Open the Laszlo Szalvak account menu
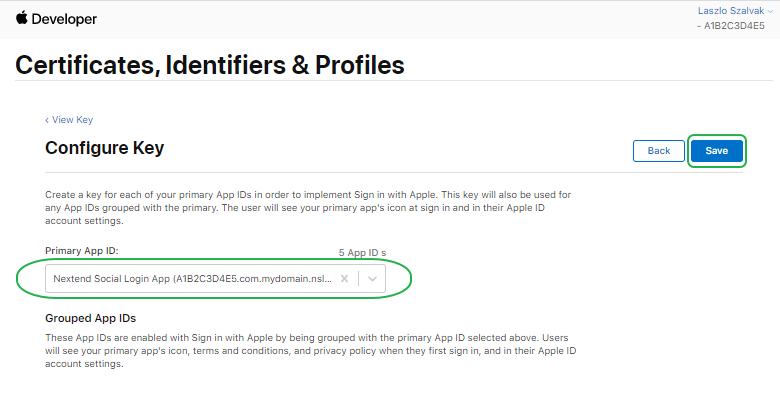780x400 pixels. point(734,10)
